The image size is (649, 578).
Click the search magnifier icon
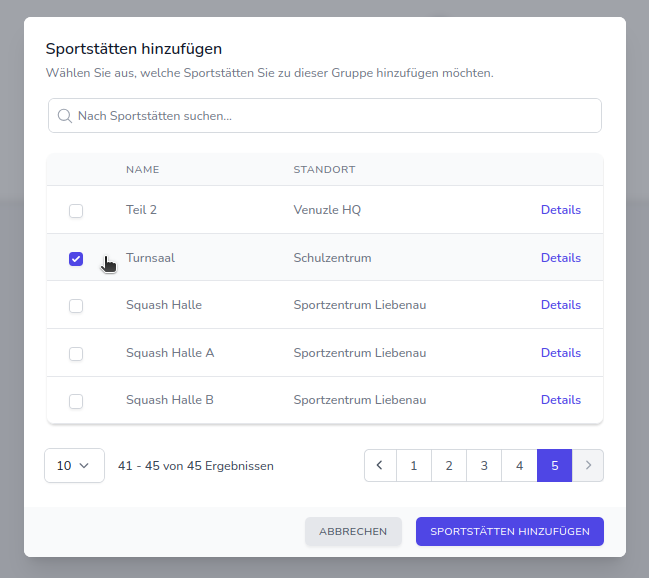point(65,116)
